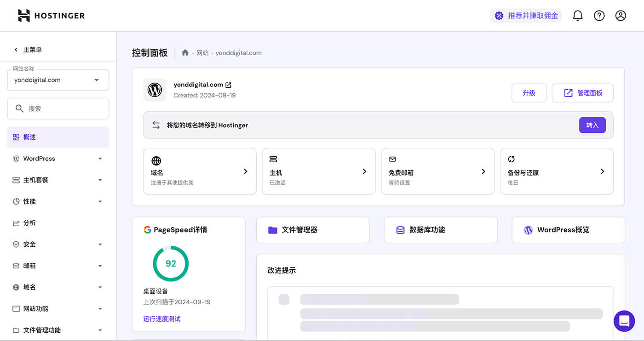Image resolution: width=644 pixels, height=341 pixels.
Task: Open the help question mark icon
Action: click(x=599, y=16)
